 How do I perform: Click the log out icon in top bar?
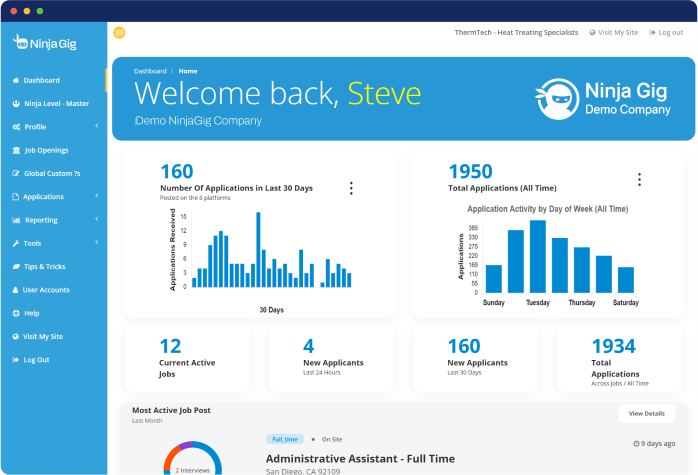[652, 32]
